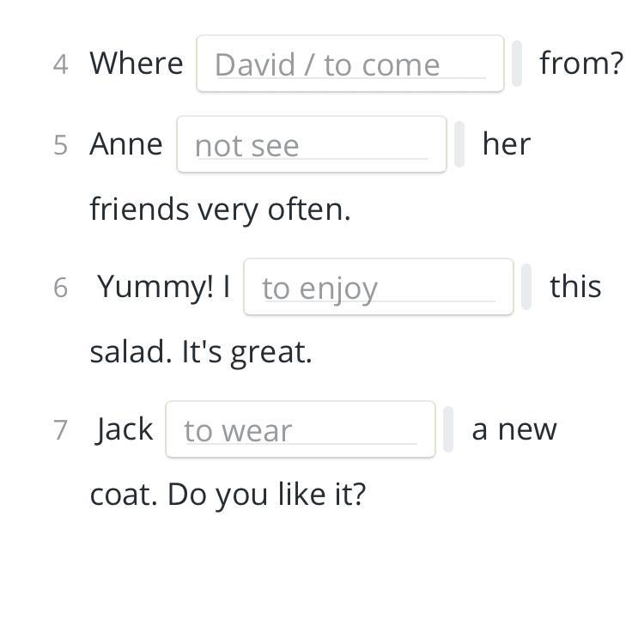Select question number 5
Viewport: 644px width, 644px height.
60,144
